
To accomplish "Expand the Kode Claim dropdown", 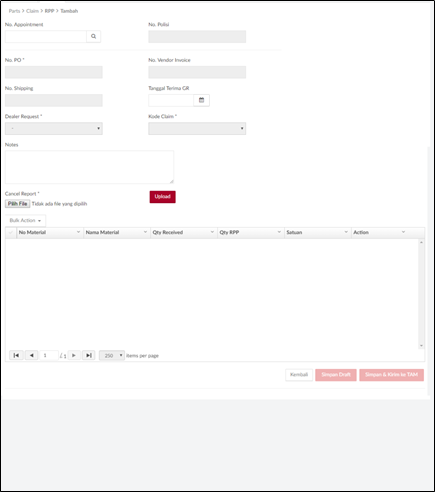I will coord(197,128).
